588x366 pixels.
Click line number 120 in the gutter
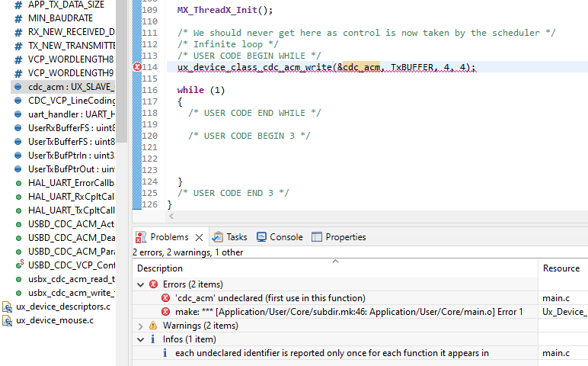(x=149, y=136)
